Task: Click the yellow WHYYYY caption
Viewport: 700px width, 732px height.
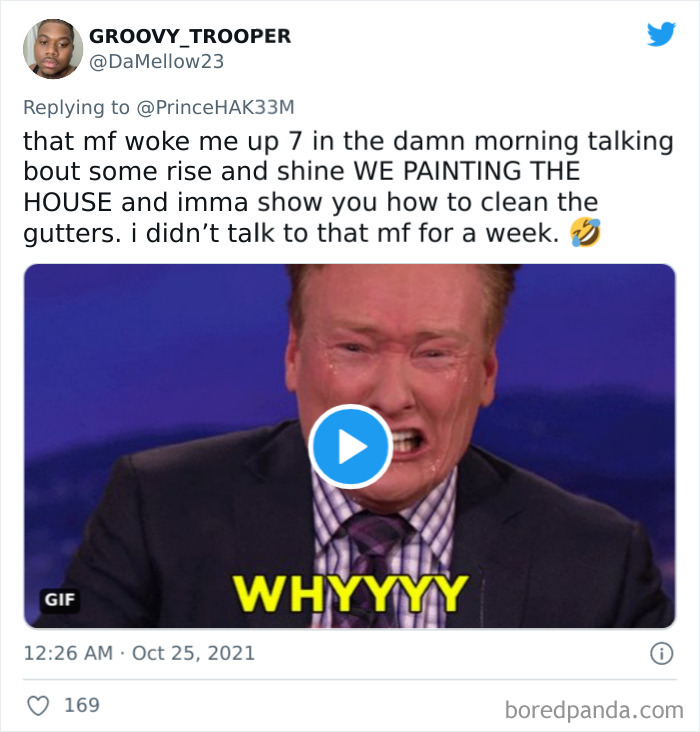Action: click(351, 593)
